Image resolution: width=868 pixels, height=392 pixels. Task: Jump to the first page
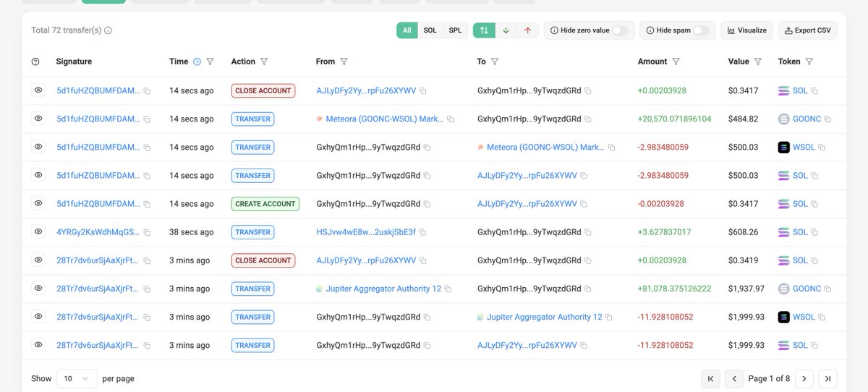(x=711, y=378)
